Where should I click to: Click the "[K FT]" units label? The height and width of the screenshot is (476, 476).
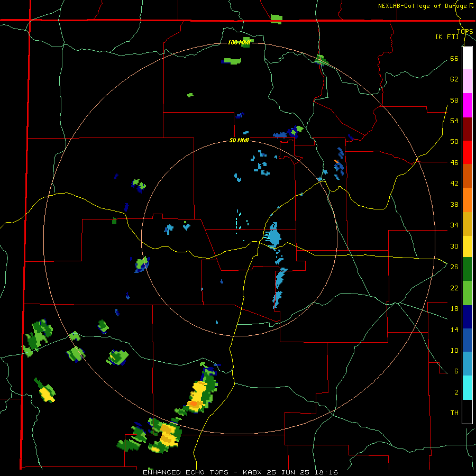447,36
